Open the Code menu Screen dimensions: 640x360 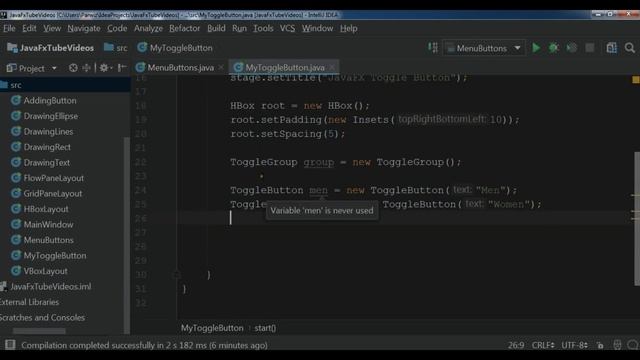click(x=117, y=28)
